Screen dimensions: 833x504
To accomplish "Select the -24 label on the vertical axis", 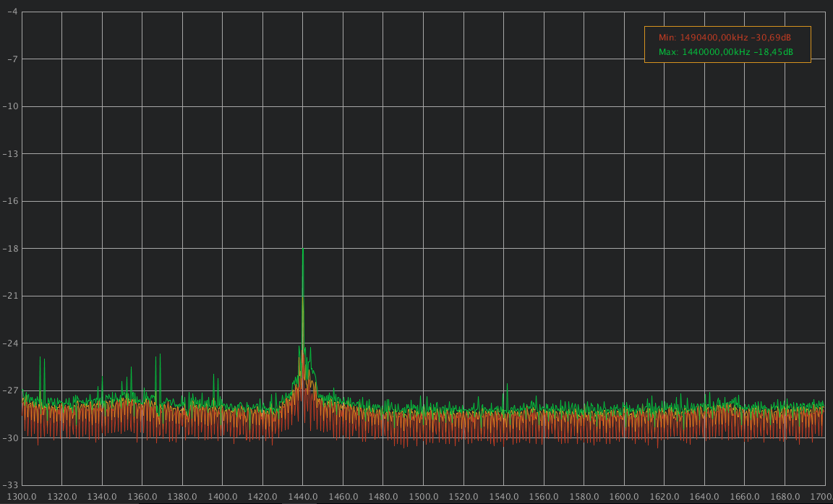I will point(9,343).
